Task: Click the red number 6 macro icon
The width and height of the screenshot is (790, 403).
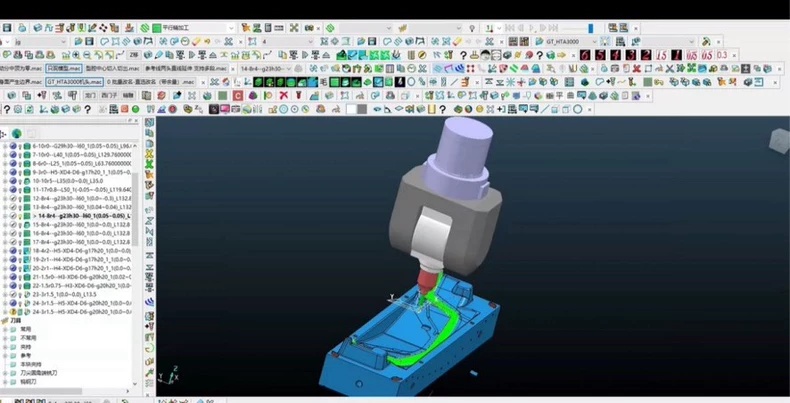Action: point(584,55)
